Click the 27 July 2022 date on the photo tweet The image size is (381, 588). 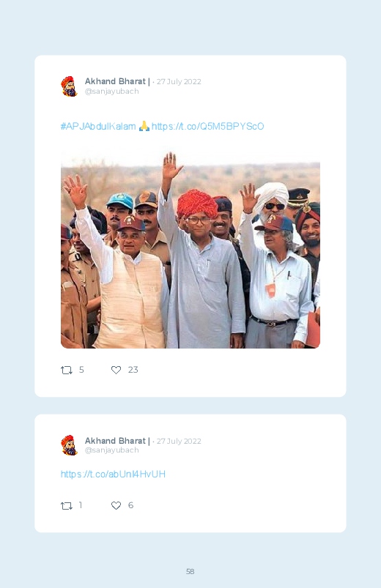coord(179,82)
